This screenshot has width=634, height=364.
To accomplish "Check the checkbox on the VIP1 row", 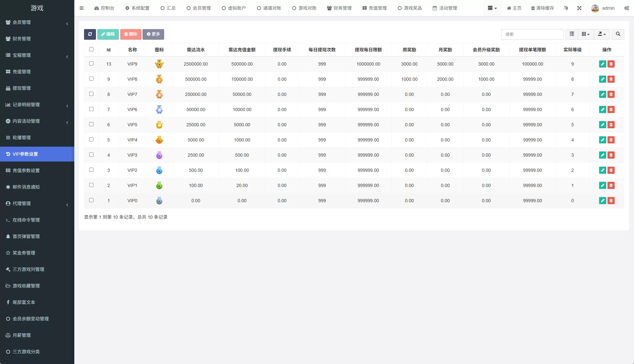I will [91, 185].
